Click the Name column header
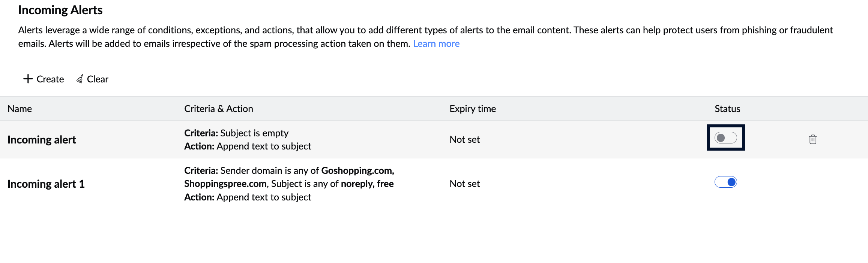Viewport: 868px width, 263px height. (20, 109)
